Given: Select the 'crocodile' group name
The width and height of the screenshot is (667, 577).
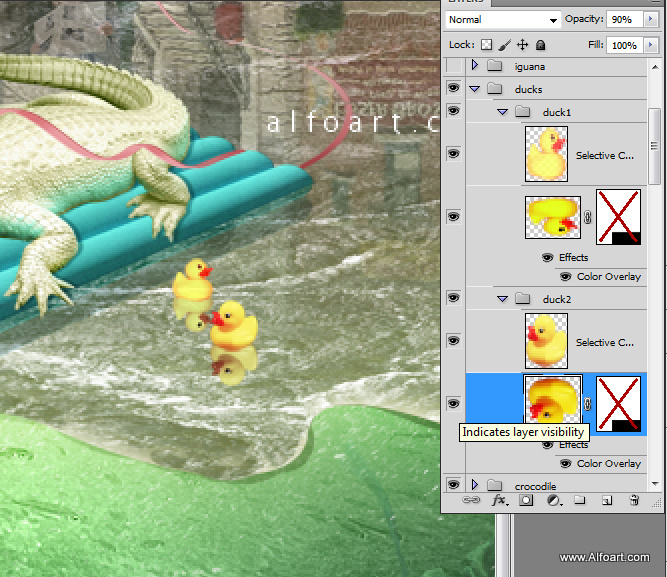Looking at the screenshot, I should (535, 486).
